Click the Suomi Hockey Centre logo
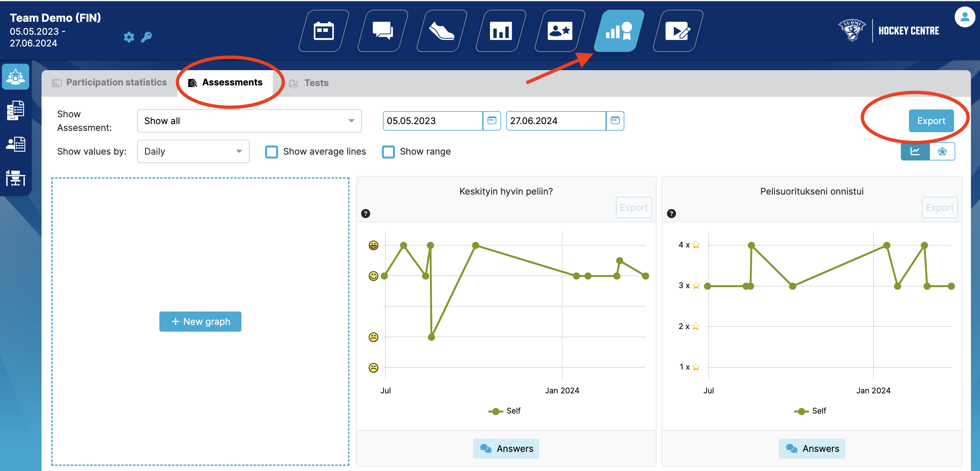This screenshot has height=471, width=980. [888, 31]
